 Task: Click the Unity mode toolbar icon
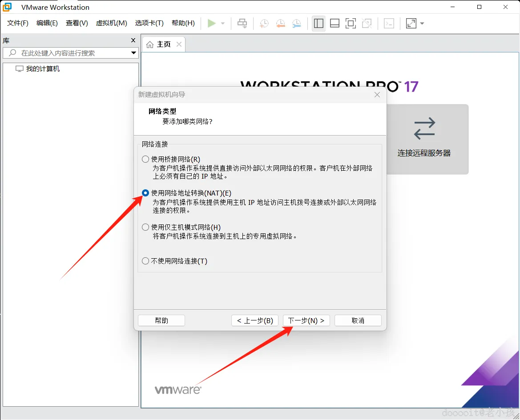(367, 23)
